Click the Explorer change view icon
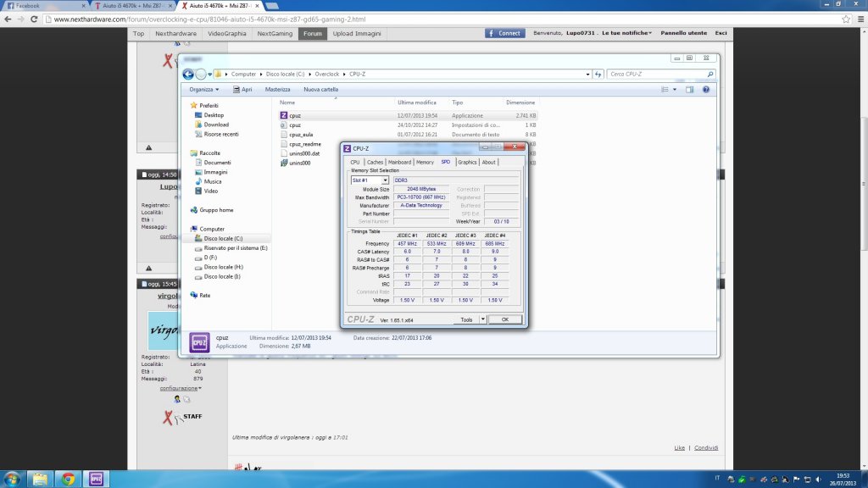 (665, 90)
